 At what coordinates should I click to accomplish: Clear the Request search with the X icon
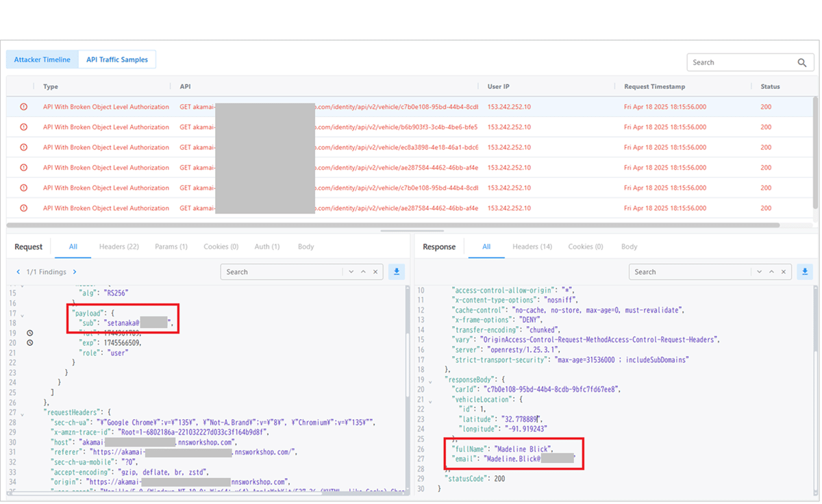(375, 271)
